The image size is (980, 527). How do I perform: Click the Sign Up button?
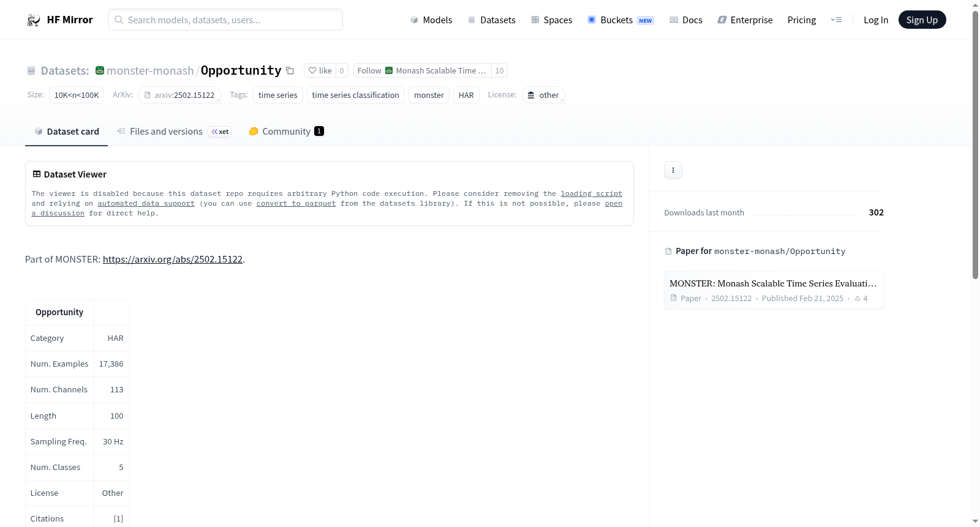point(922,20)
